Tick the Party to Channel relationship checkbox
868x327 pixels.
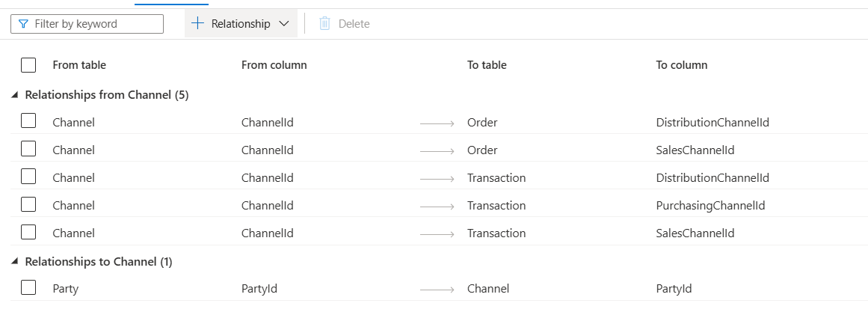(28, 287)
